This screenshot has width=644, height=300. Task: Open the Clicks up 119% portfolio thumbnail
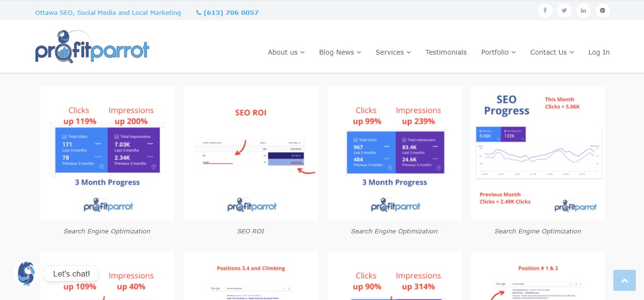coord(107,153)
